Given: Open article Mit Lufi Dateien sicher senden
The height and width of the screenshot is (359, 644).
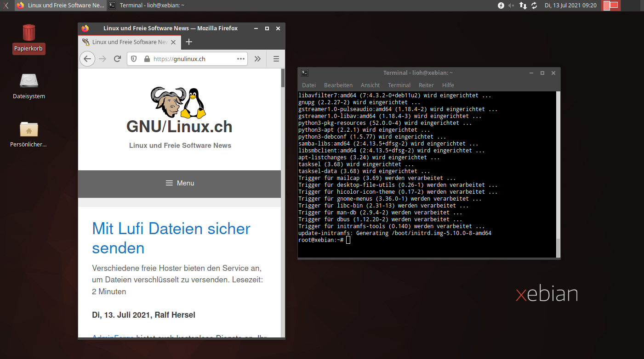Looking at the screenshot, I should [171, 238].
